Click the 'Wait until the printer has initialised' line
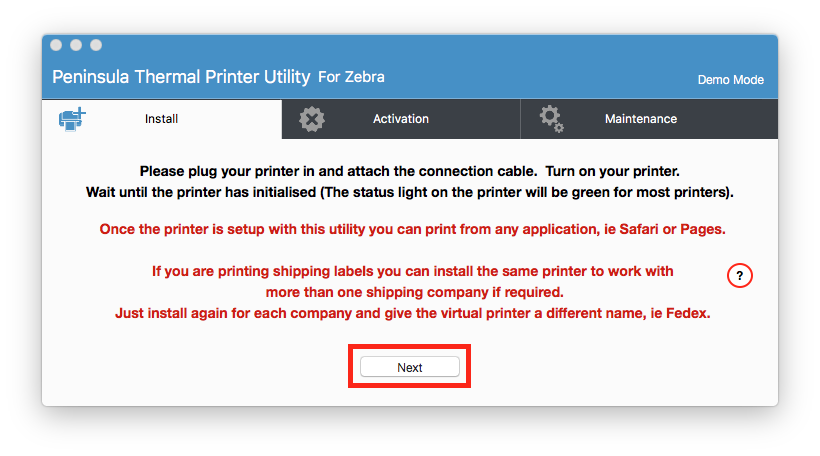The image size is (820, 456). pyautogui.click(x=409, y=192)
